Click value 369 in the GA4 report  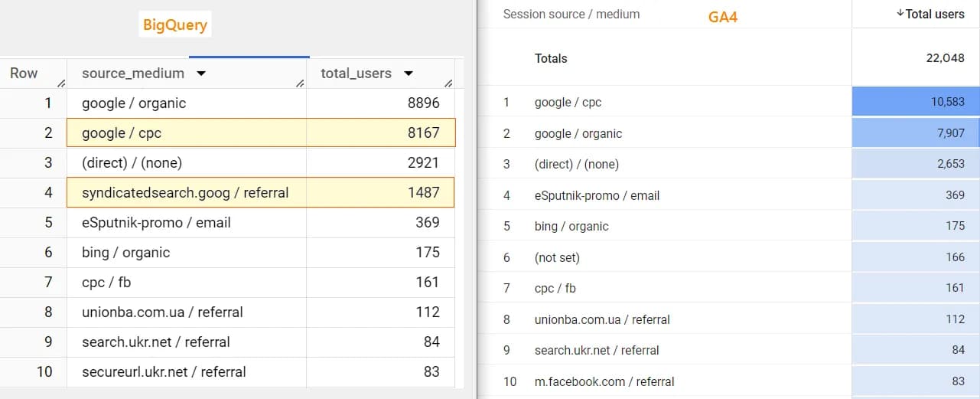pos(956,195)
